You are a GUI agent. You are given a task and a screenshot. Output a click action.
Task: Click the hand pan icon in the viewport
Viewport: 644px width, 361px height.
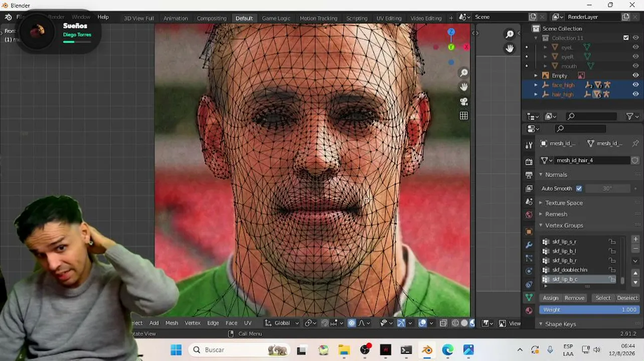click(x=464, y=87)
